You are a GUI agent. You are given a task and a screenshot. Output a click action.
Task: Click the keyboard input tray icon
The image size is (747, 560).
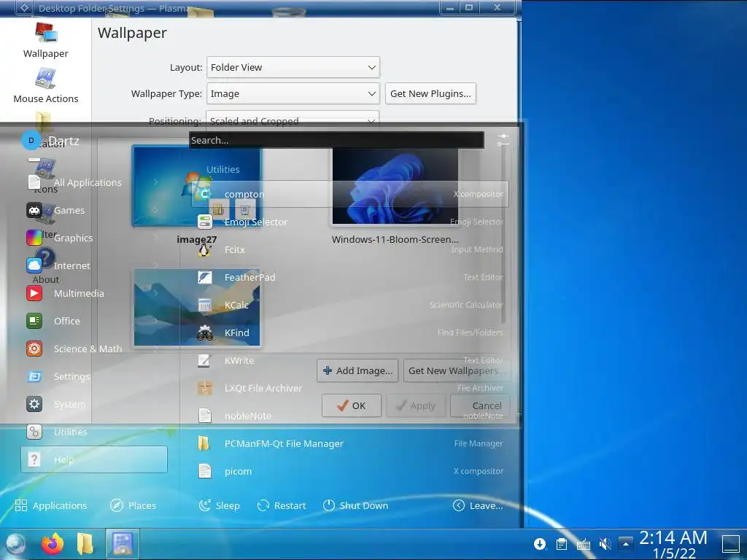(x=583, y=544)
